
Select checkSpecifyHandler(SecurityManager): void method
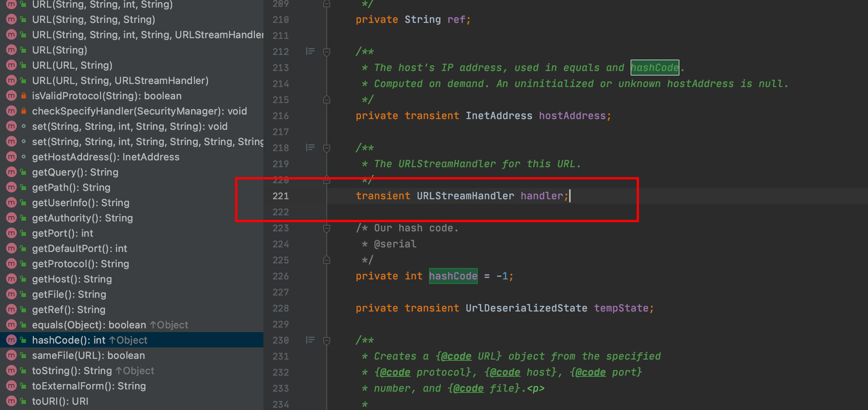pyautogui.click(x=139, y=111)
